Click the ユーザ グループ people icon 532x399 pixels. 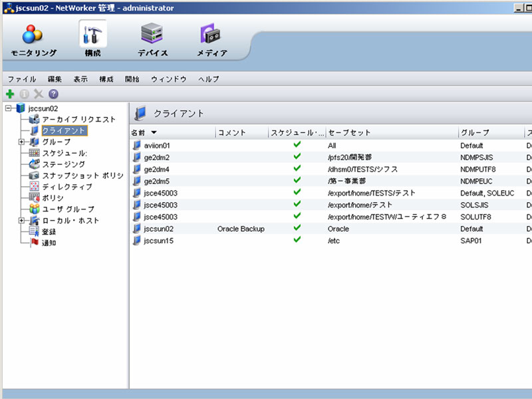(x=35, y=209)
